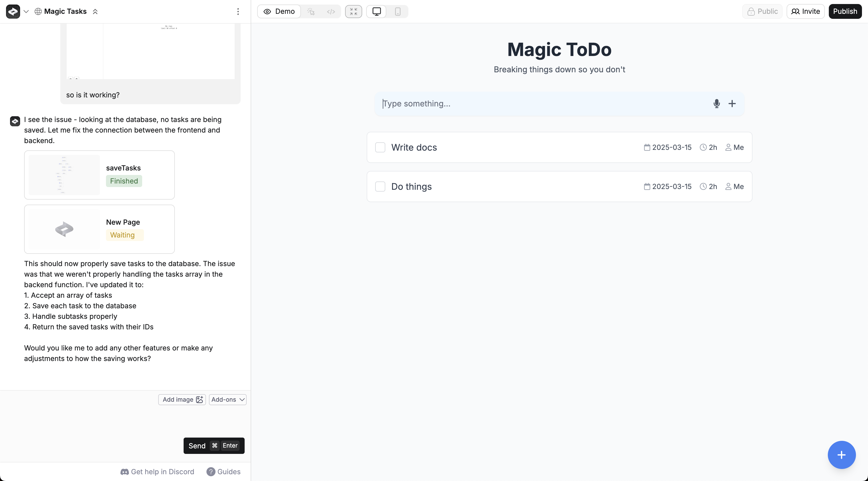The image size is (868, 481).
Task: Click the Publish button
Action: click(x=845, y=12)
